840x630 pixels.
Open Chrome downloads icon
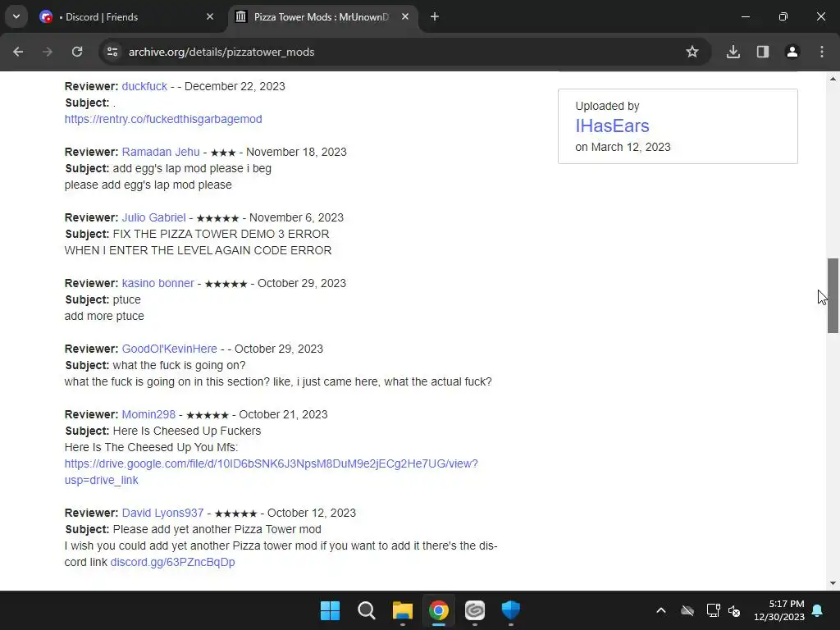[x=733, y=52]
